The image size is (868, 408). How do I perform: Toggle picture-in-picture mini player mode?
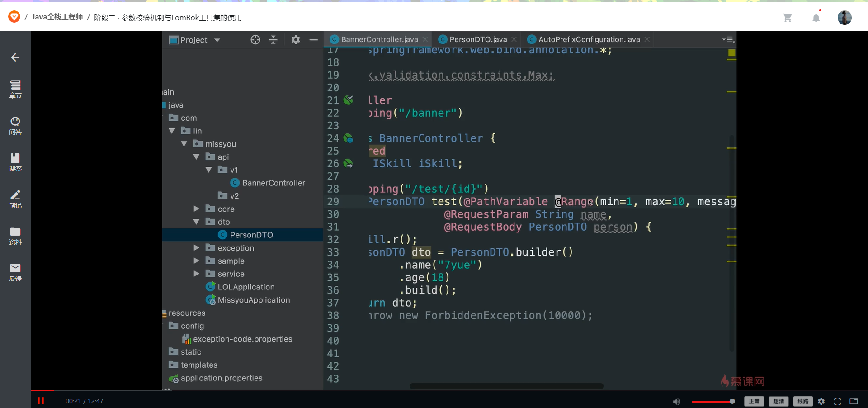(x=854, y=401)
